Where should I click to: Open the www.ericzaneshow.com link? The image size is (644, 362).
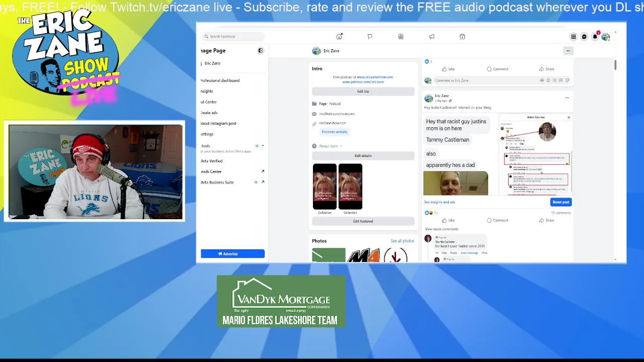pyautogui.click(x=375, y=77)
